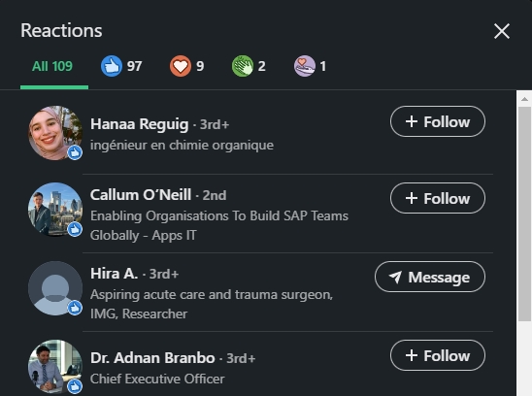Image resolution: width=532 pixels, height=396 pixels.
Task: Click the scrollbar up arrow
Action: click(524, 99)
